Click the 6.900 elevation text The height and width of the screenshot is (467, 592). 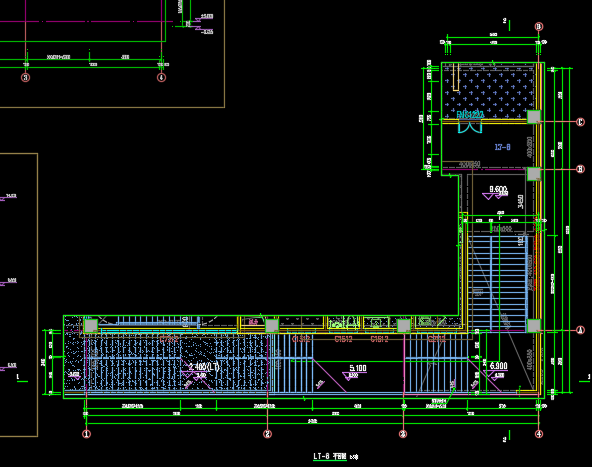tap(498, 365)
